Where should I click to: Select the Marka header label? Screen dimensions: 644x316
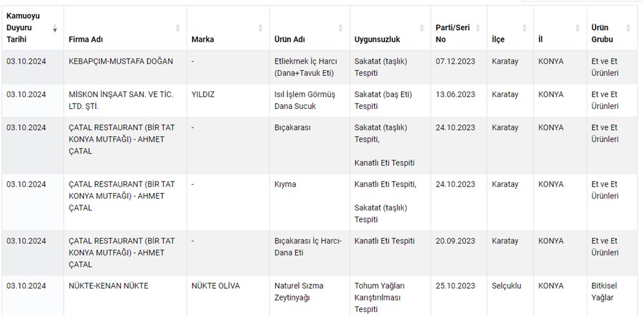coord(202,39)
